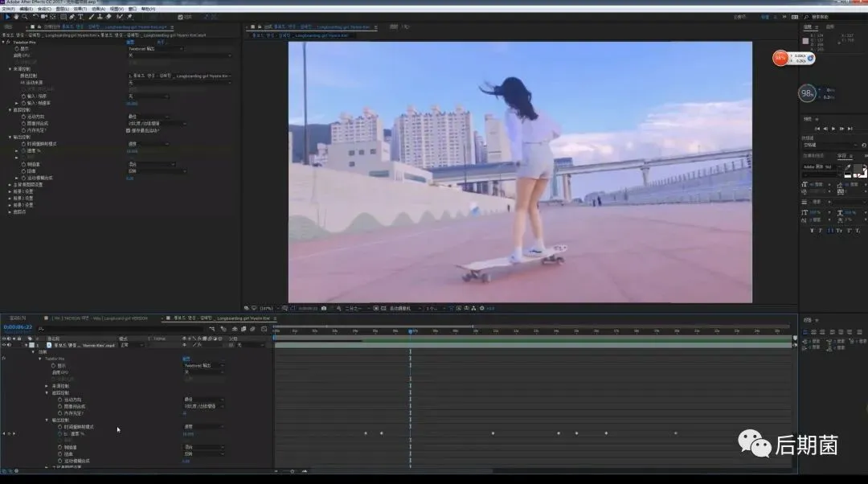
Task: Click the 关于 about link in Effect Controls
Action: (x=160, y=42)
